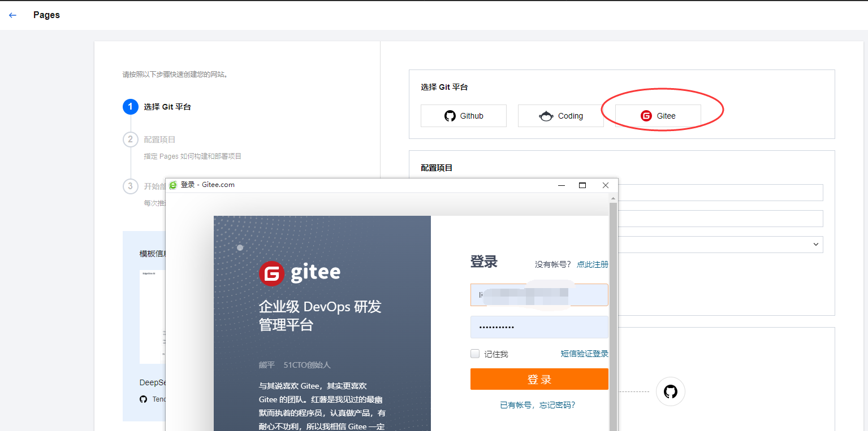Screen dimensions: 868x431
Task: Click the Gitee window scroll-up arrow
Action: click(x=613, y=198)
